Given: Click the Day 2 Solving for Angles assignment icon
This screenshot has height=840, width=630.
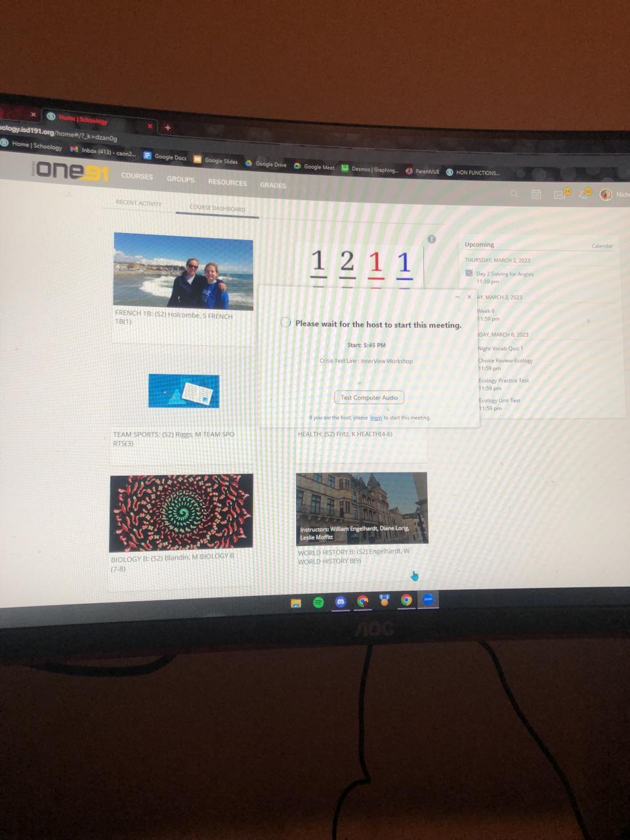Looking at the screenshot, I should pos(469,273).
